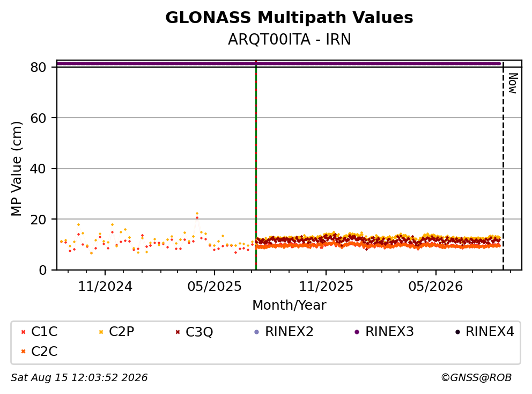Select the 'C1C' legend label
The width and height of the screenshot is (532, 394).
[x=45, y=332]
